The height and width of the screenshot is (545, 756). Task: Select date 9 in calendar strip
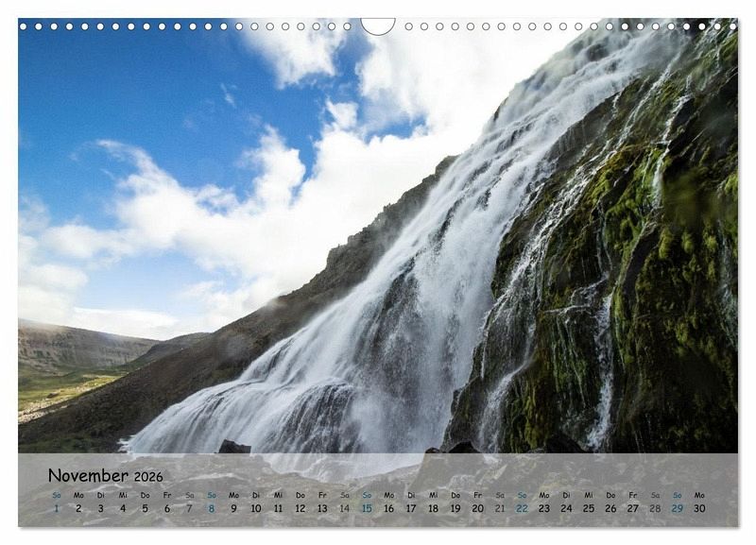click(x=233, y=508)
